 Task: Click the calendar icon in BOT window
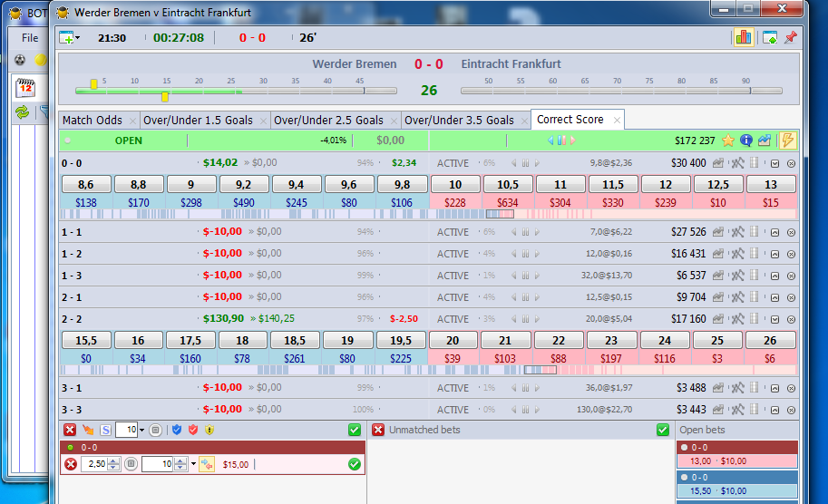[x=25, y=87]
